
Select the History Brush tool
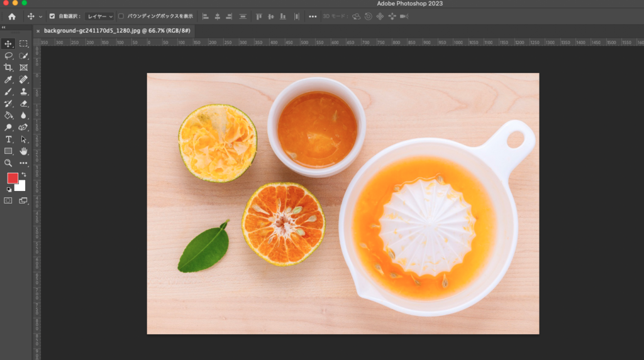click(x=8, y=104)
